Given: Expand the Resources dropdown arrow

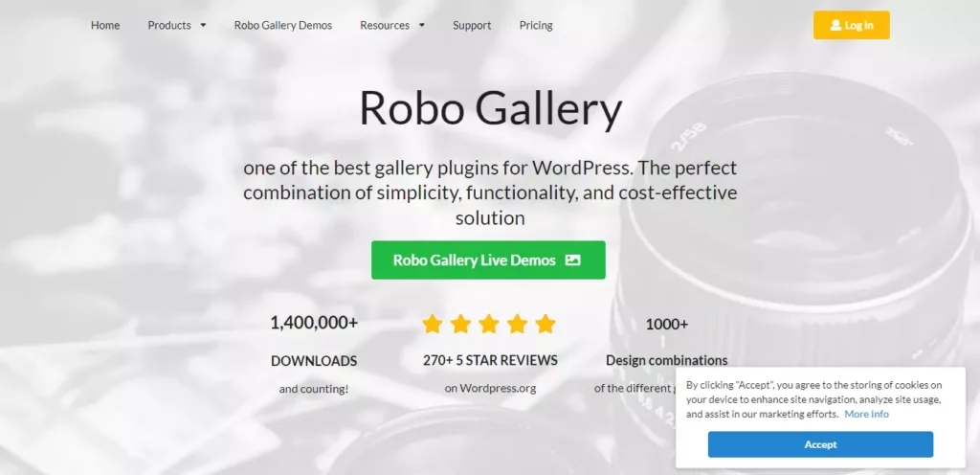Looking at the screenshot, I should [x=422, y=26].
